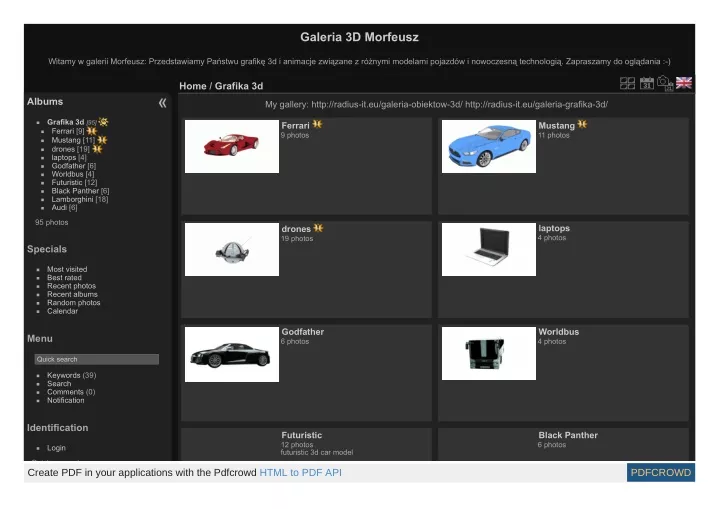
Task: Select Godfather [6] in Albums list
Action: tap(73, 166)
